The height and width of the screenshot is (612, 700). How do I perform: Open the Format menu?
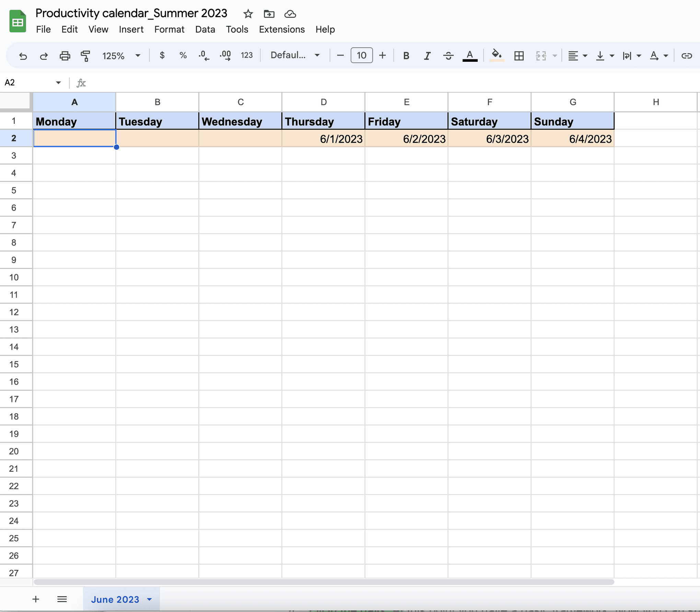click(x=169, y=30)
